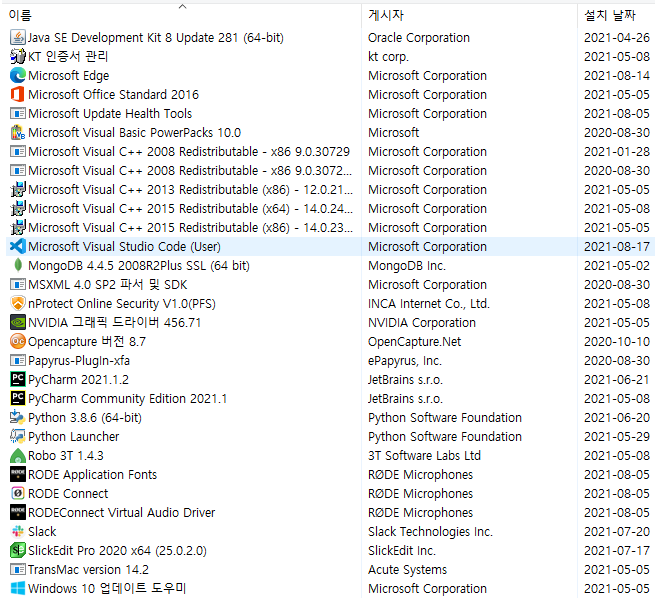Click the MongoDB Inc. publisher cell
This screenshot has width=655, height=598.
click(406, 266)
